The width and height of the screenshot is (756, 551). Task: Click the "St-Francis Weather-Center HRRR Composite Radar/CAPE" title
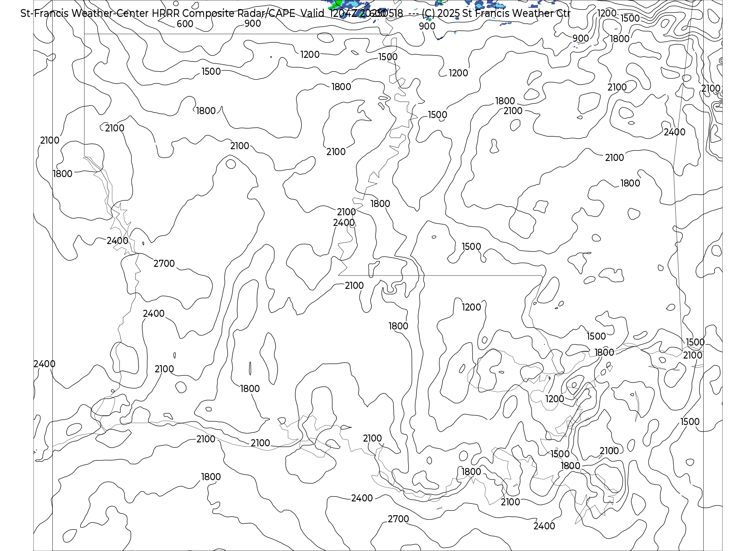pyautogui.click(x=157, y=13)
